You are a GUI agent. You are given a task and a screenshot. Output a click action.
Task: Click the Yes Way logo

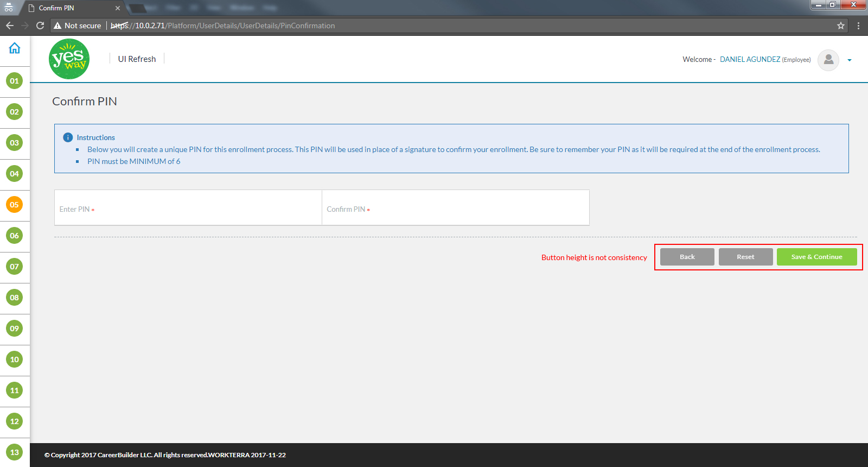click(x=69, y=59)
